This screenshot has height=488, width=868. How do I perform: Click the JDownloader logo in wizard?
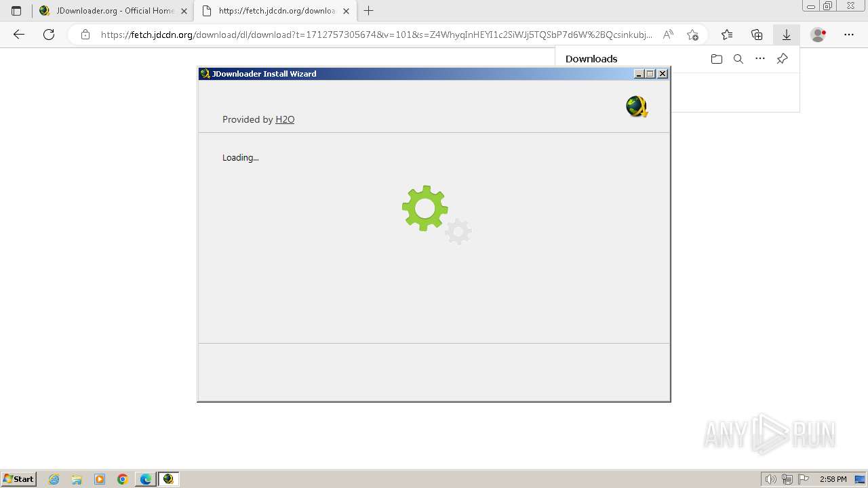click(637, 106)
